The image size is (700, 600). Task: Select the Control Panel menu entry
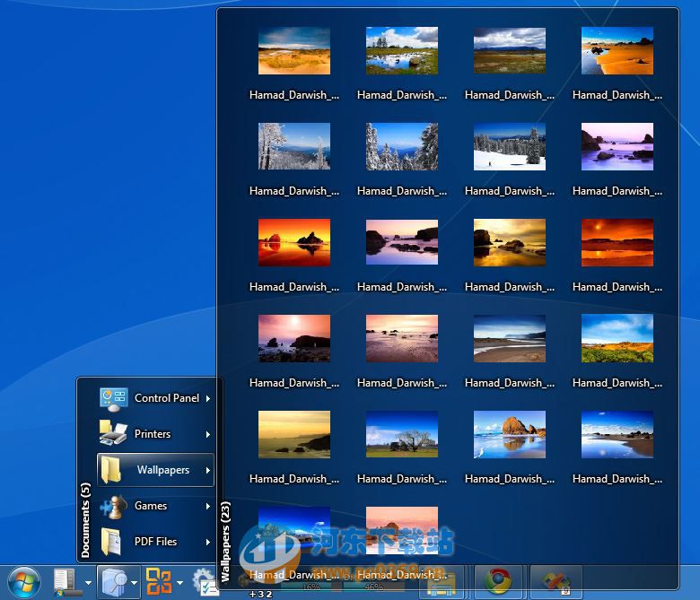[x=155, y=398]
